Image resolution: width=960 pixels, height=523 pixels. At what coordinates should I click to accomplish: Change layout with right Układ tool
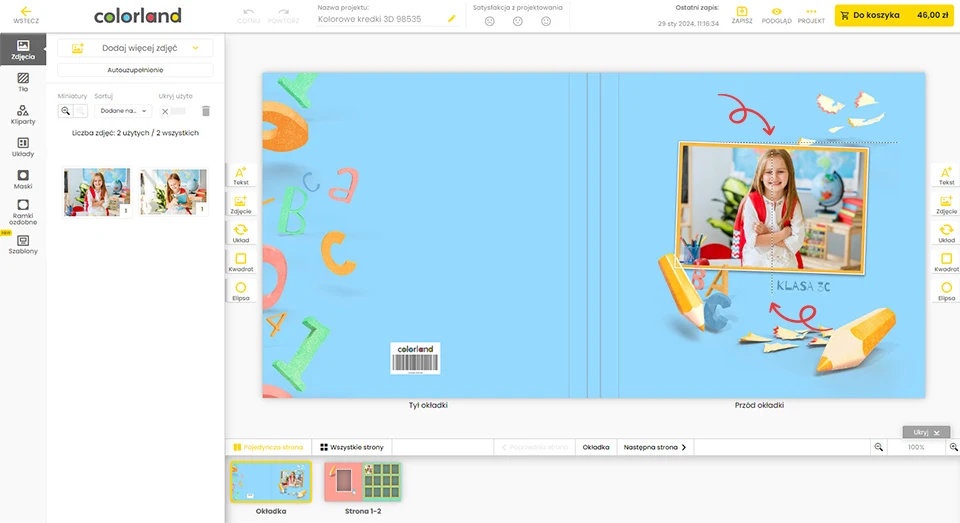[946, 233]
